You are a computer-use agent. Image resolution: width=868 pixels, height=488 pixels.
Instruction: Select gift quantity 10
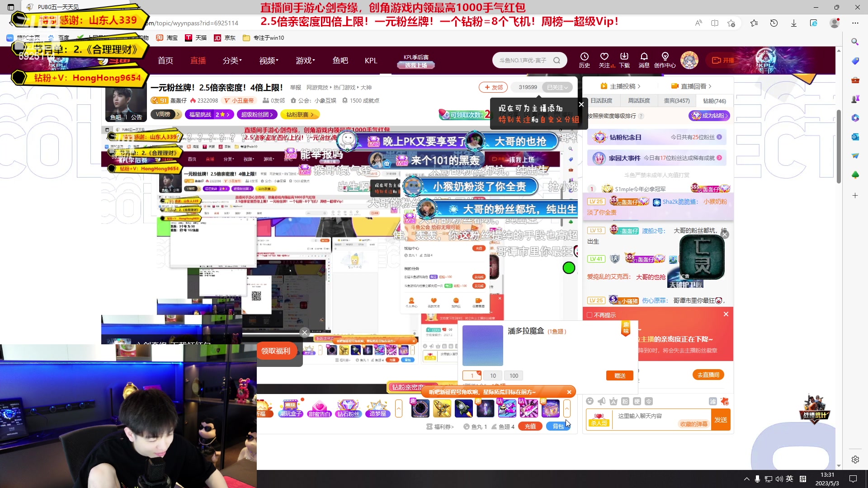493,375
